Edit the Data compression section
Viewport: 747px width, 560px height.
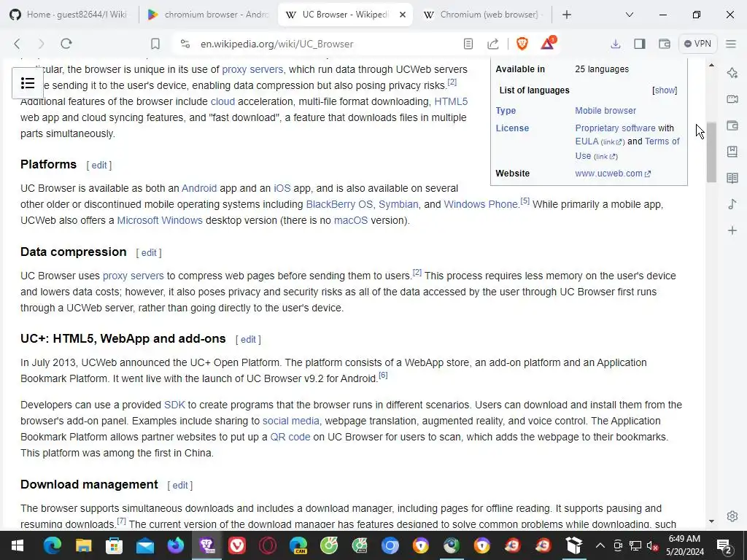point(149,253)
